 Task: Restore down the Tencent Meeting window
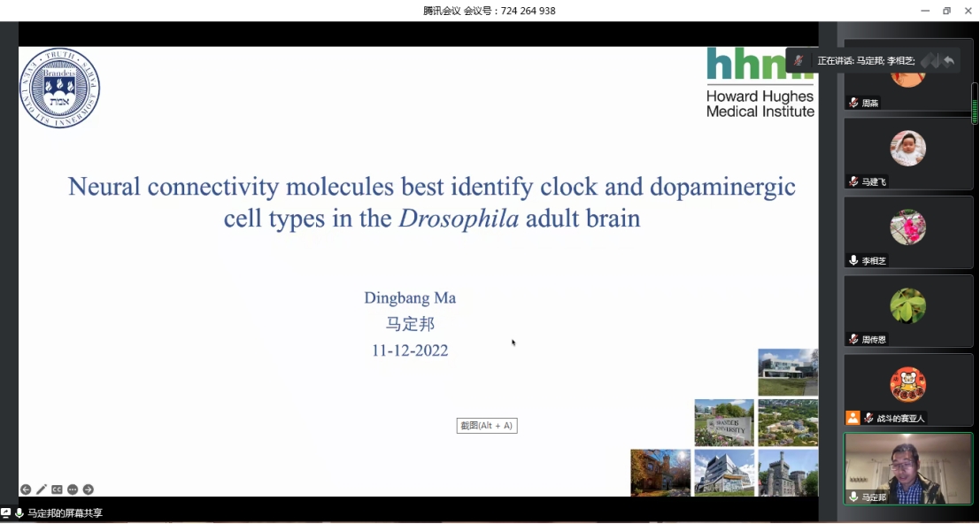(x=947, y=11)
